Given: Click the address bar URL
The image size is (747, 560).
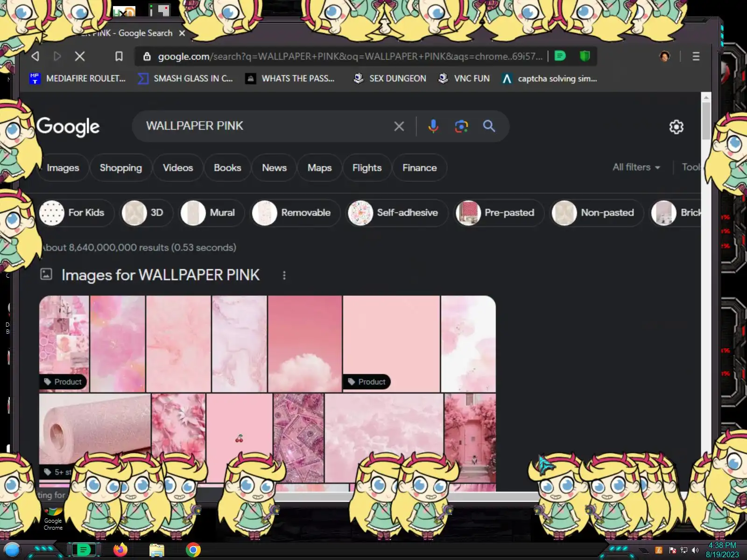Looking at the screenshot, I should pyautogui.click(x=350, y=56).
